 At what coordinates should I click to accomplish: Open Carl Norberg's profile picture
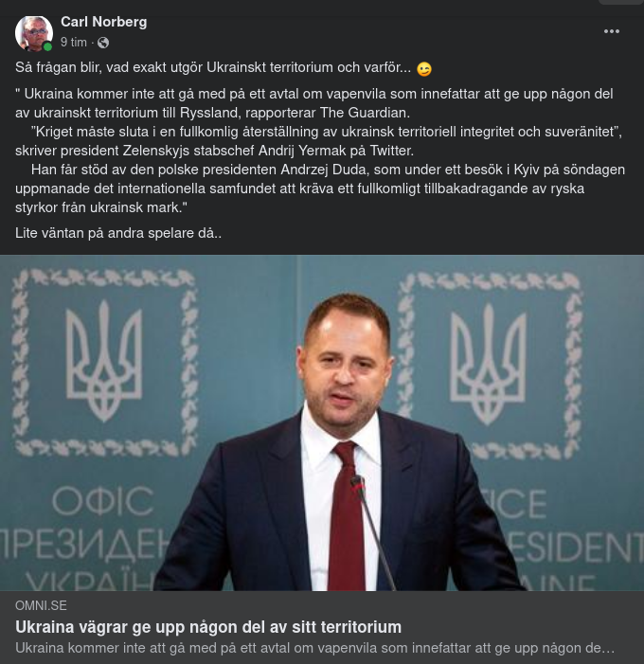[x=33, y=32]
